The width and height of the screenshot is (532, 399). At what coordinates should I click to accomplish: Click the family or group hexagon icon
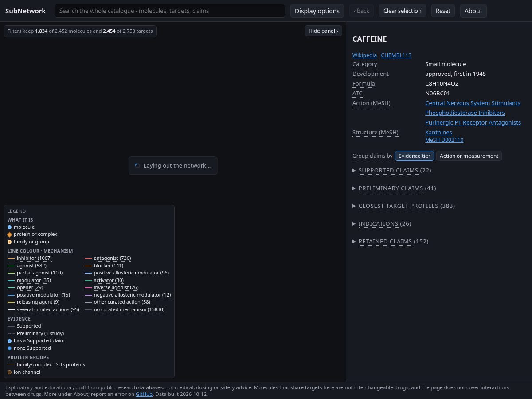coord(10,242)
